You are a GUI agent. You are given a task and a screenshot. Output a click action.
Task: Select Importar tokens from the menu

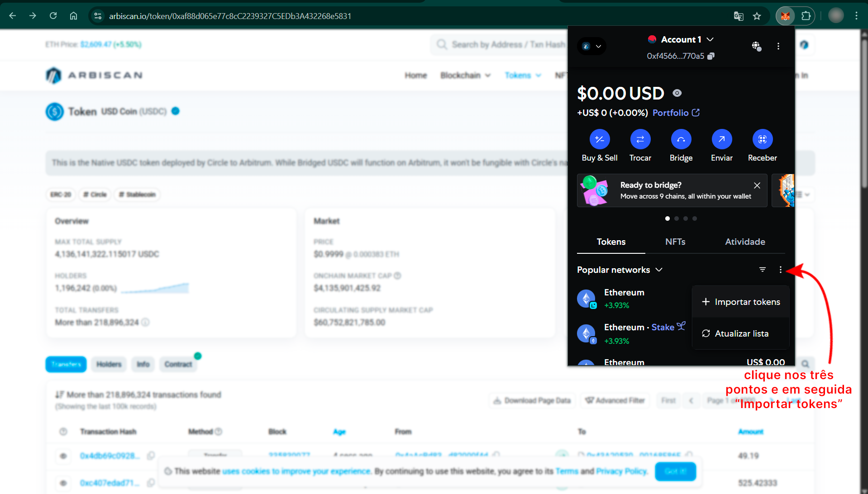pos(741,302)
